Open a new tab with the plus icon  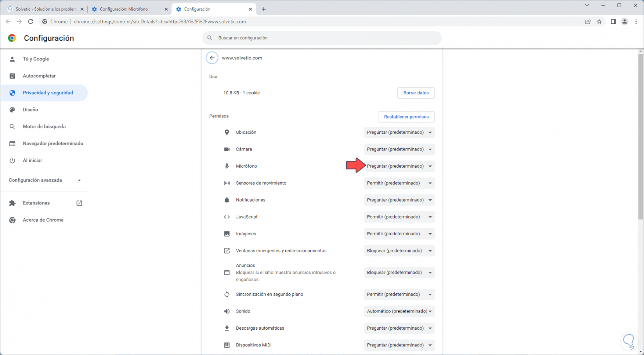click(x=264, y=9)
